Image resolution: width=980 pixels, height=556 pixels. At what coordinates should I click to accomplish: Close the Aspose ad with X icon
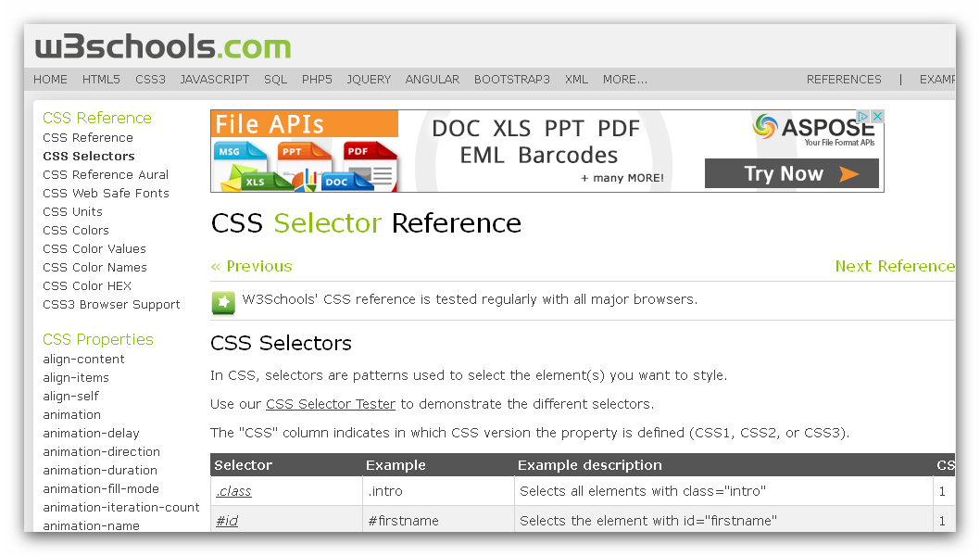tap(877, 117)
